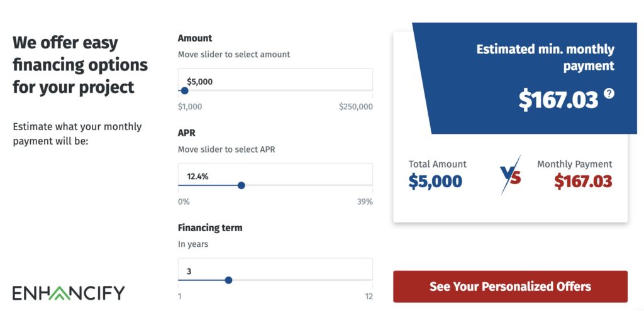Click the Estimated min. monthly payment heading
The height and width of the screenshot is (311, 644).
(x=545, y=57)
